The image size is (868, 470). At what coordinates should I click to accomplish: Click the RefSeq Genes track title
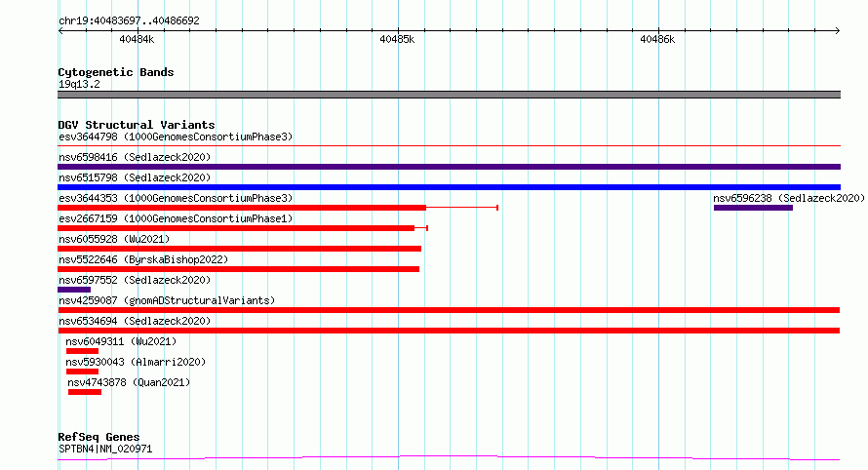click(x=99, y=437)
